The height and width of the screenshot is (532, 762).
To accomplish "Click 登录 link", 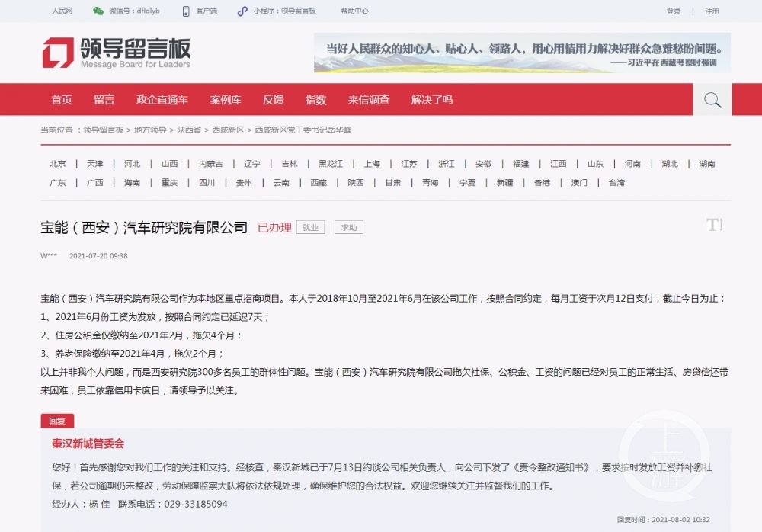I will [674, 11].
